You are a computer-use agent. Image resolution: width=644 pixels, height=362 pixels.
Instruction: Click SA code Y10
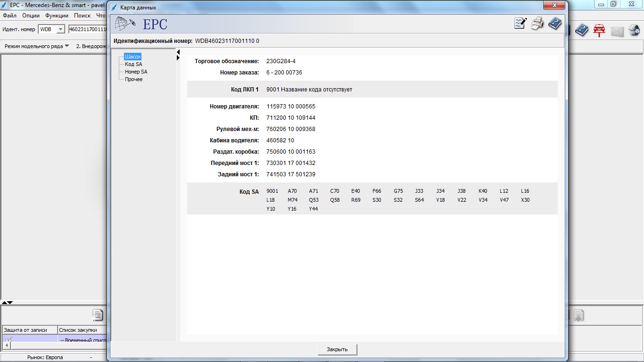271,209
